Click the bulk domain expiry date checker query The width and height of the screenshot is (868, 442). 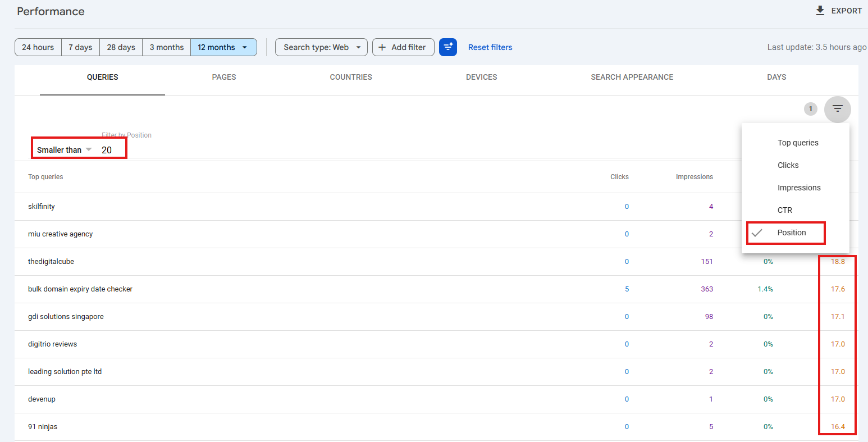[x=80, y=289]
